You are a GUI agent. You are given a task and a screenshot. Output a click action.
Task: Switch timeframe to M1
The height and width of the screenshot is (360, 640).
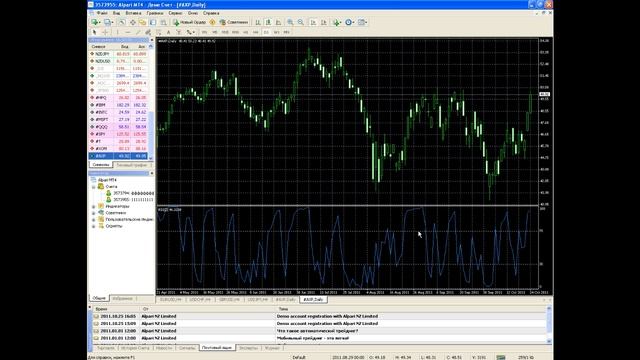coord(204,32)
